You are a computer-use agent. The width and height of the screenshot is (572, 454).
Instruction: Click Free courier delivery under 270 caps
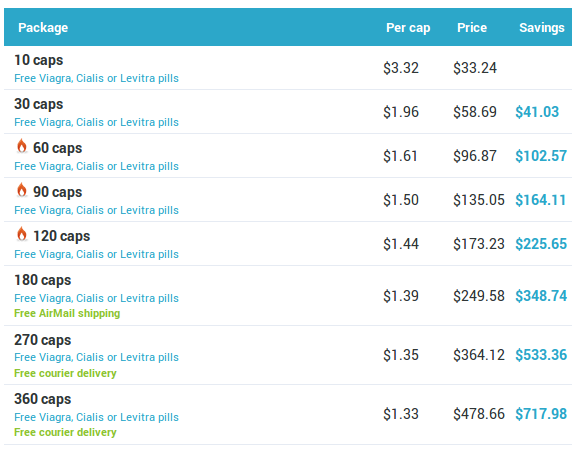[65, 373]
